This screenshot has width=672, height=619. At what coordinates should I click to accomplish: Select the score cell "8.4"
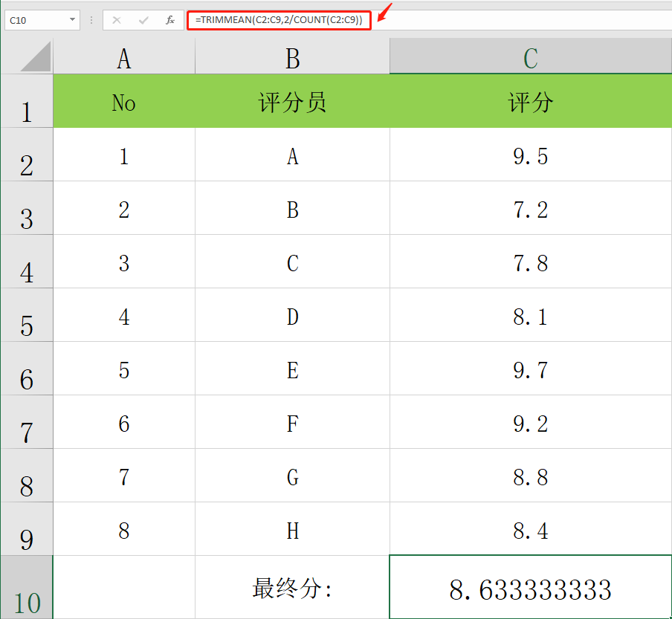click(x=531, y=529)
